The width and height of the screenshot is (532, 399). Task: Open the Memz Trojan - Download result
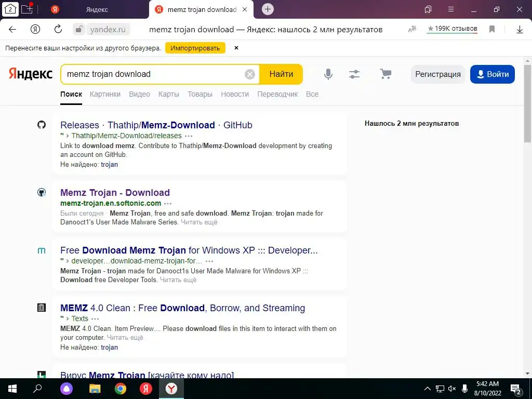click(115, 192)
